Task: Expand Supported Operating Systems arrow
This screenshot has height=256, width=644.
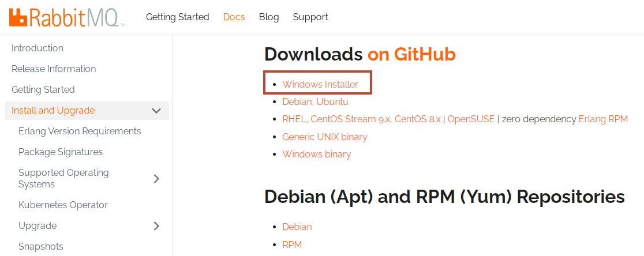Action: (156, 179)
